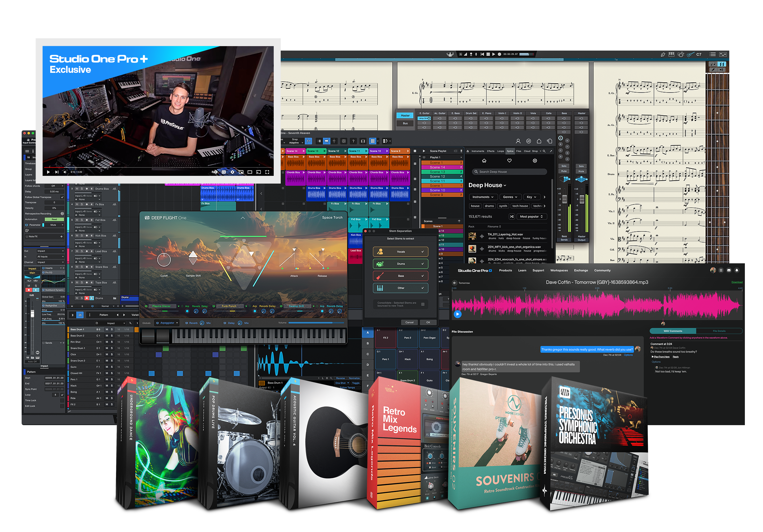
Task: Open the mail envelope icon on Studio One Pro+ site
Action: pyautogui.click(x=728, y=271)
